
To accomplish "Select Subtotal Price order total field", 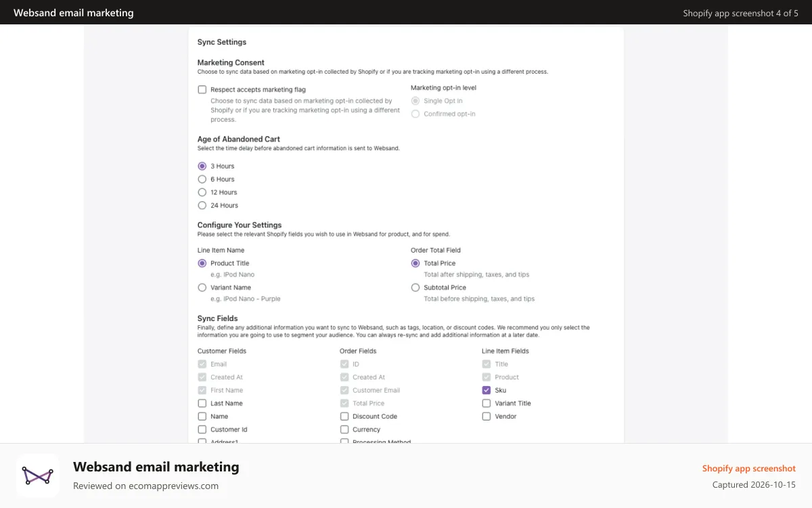I will tap(415, 288).
